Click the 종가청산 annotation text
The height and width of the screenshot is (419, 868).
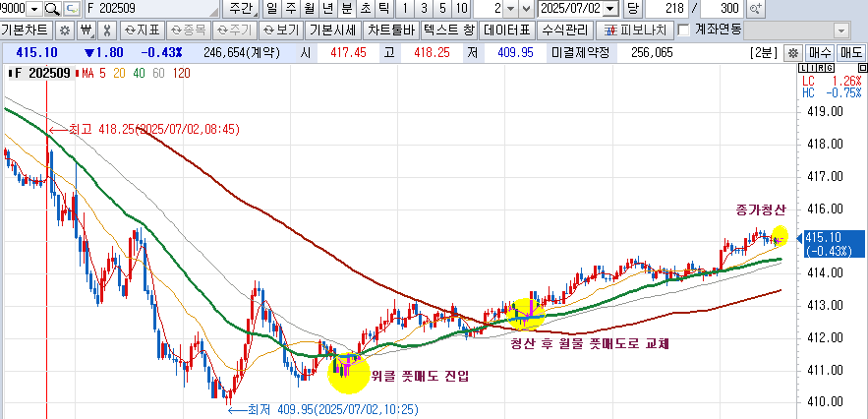[761, 210]
